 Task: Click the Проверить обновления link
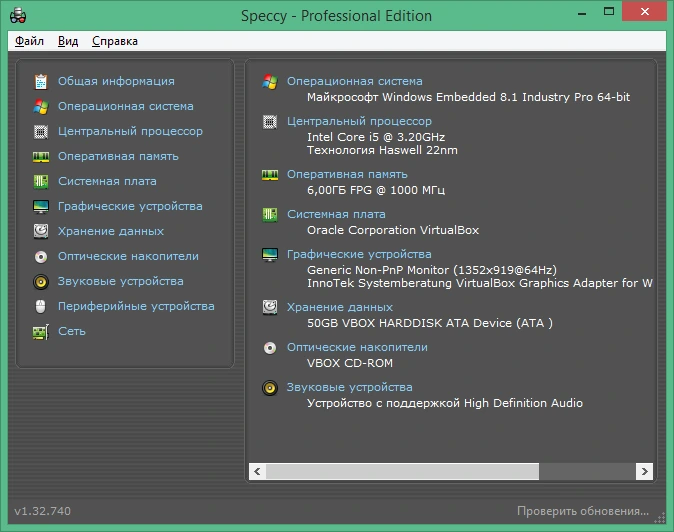(583, 511)
